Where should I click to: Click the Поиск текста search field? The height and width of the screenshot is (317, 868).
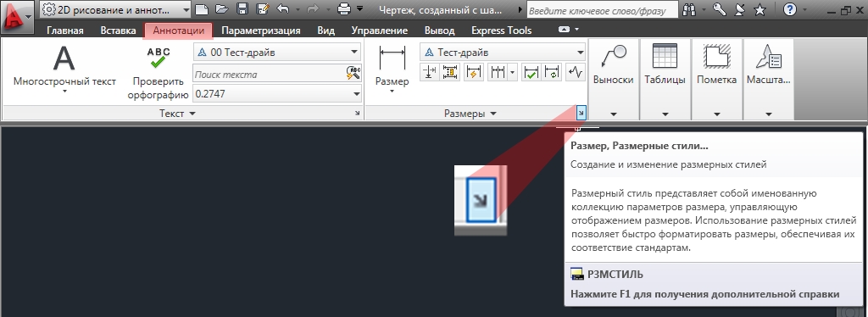269,74
